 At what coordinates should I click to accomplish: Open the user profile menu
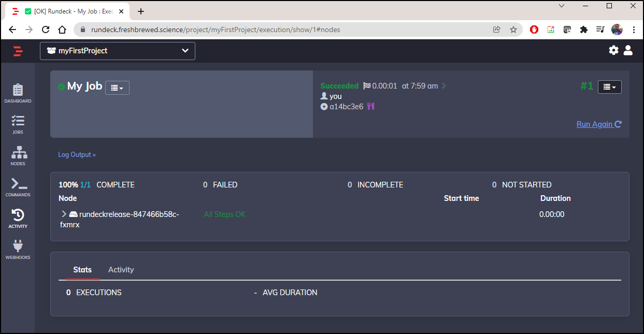coord(628,50)
